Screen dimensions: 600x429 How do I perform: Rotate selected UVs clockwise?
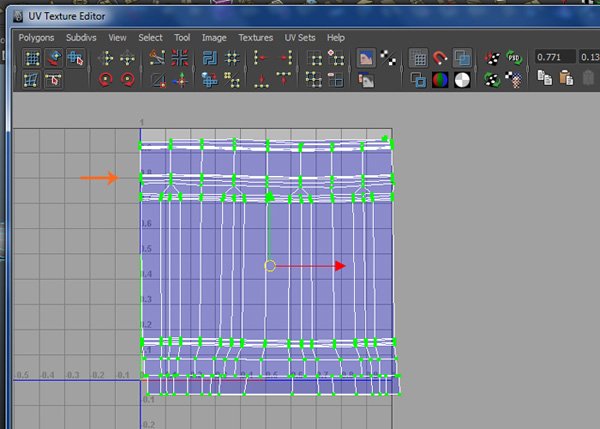[x=127, y=80]
